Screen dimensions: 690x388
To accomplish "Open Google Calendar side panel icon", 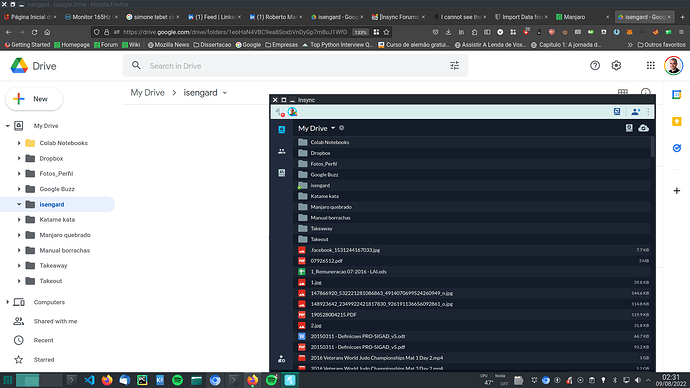I will (x=677, y=95).
